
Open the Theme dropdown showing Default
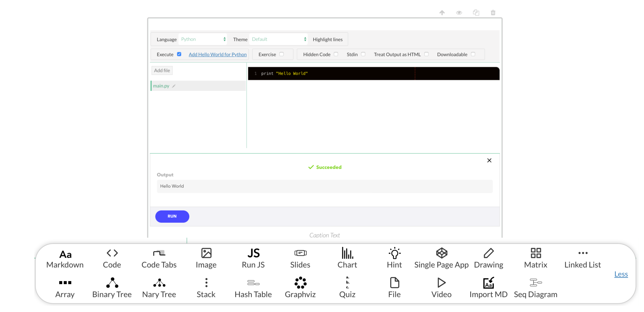click(x=278, y=39)
